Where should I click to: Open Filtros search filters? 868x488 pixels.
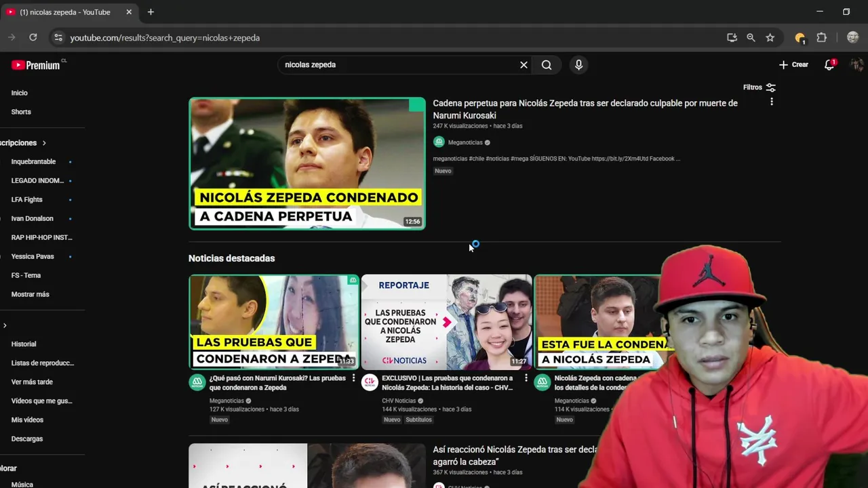(x=759, y=87)
